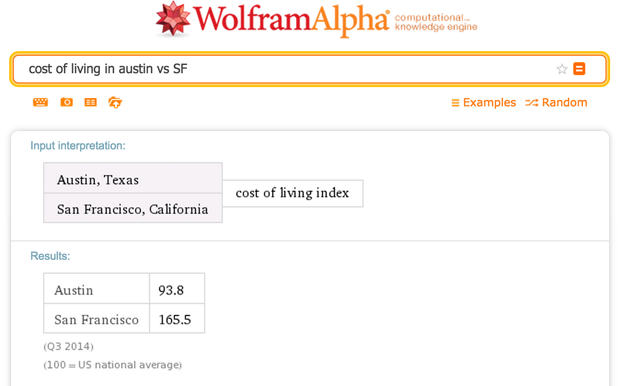Open the extended keyboard icon

[40, 102]
